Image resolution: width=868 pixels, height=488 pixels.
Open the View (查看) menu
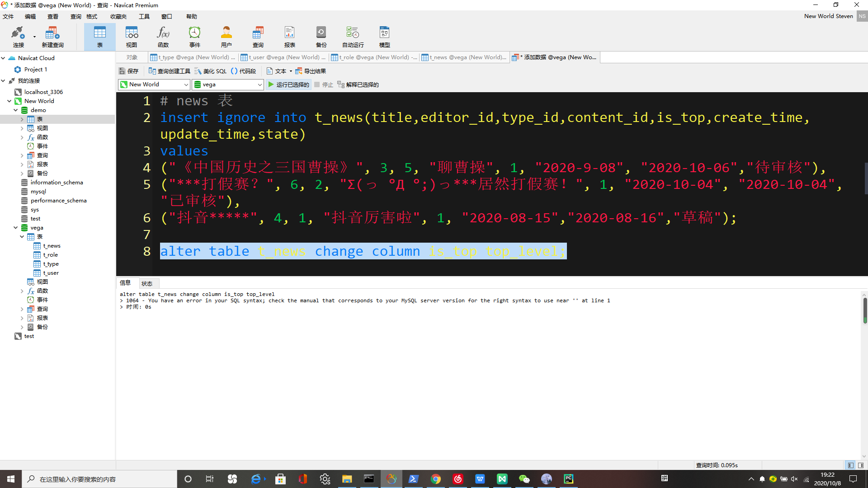53,16
